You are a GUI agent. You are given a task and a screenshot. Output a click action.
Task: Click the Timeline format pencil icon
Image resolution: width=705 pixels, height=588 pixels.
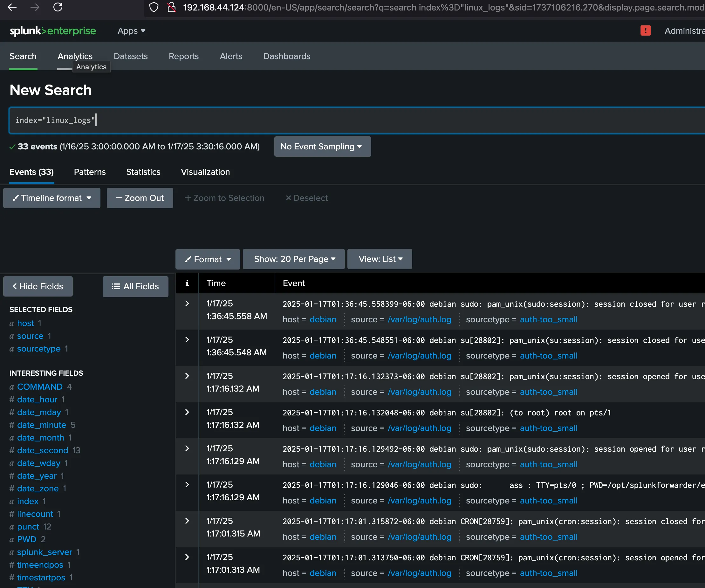(x=16, y=198)
